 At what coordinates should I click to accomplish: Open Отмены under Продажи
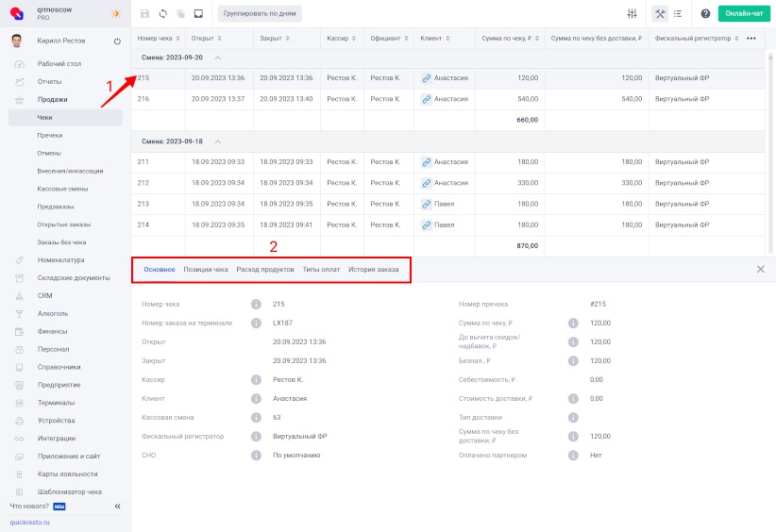49,153
